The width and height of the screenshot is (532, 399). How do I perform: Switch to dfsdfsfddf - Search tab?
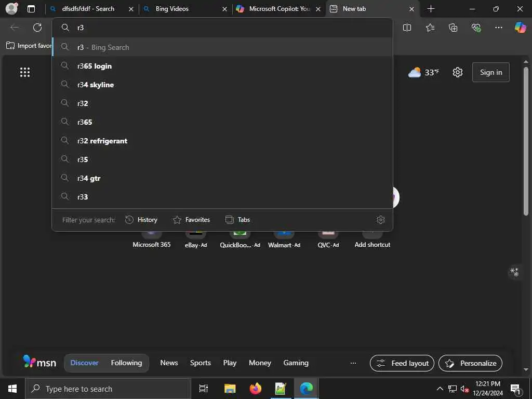click(x=88, y=9)
